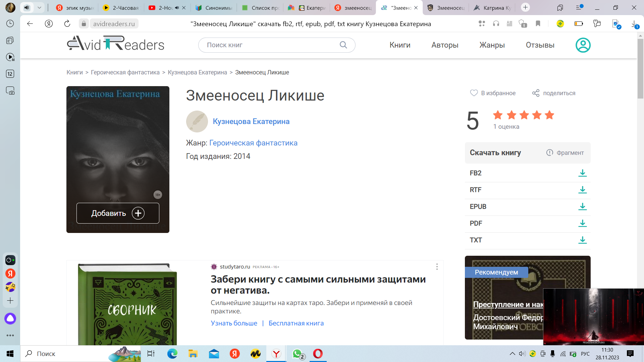
Task: Click the browser page scrollbar thumb
Action: 640,69
